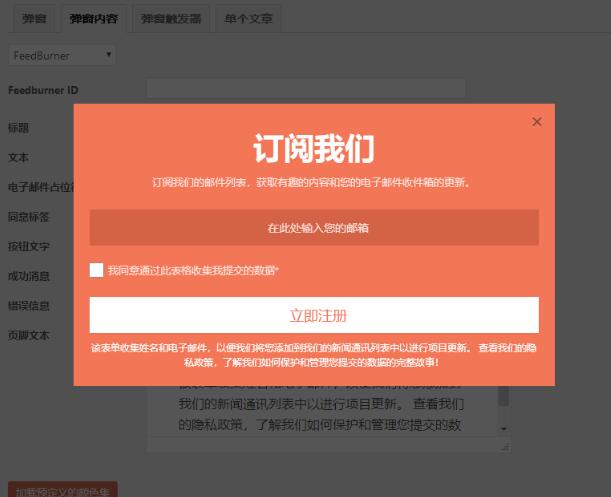Click the Feedburner ID input field

pyautogui.click(x=306, y=89)
